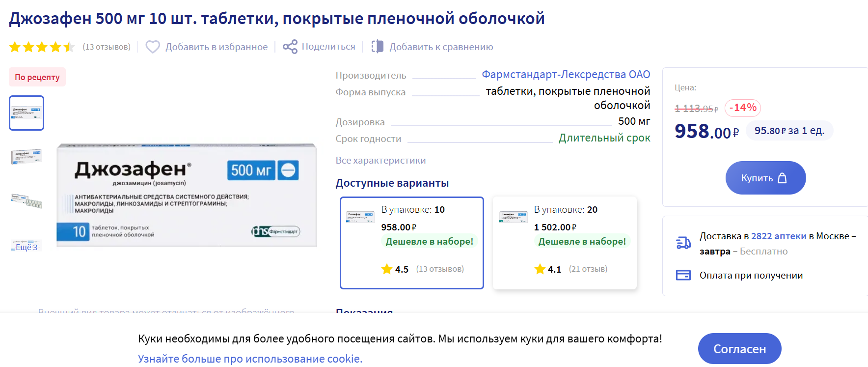
Task: Add product to favorites via 'Добавить в избранное'
Action: (x=217, y=47)
